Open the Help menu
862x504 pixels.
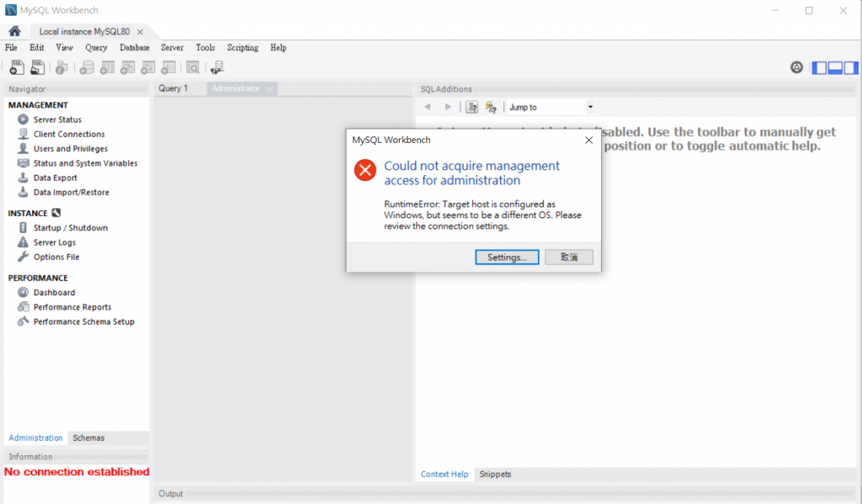pos(278,48)
